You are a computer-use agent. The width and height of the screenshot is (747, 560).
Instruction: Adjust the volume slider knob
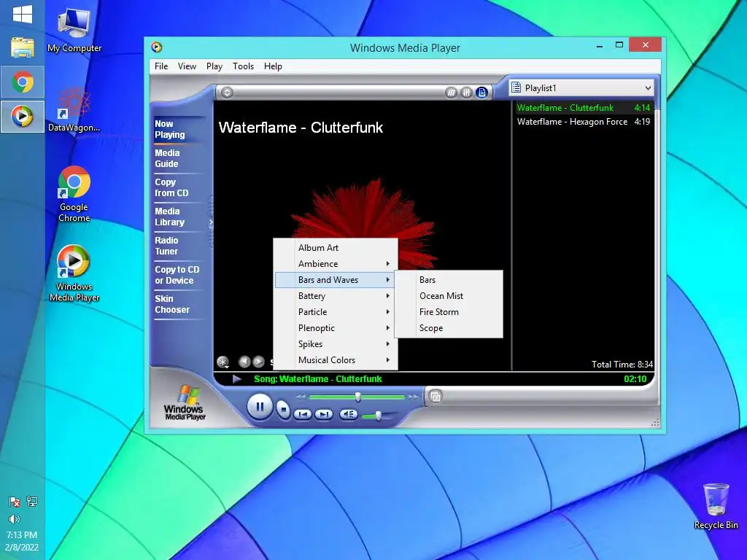click(379, 416)
